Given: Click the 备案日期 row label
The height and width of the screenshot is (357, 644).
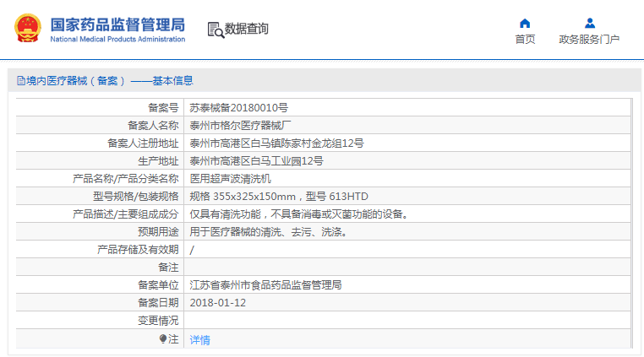Looking at the screenshot, I should (158, 303).
